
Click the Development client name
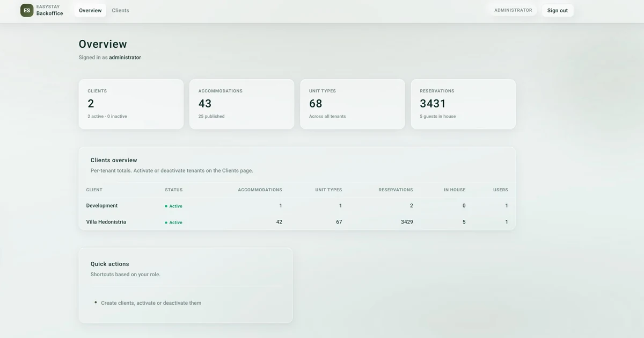[x=102, y=206]
